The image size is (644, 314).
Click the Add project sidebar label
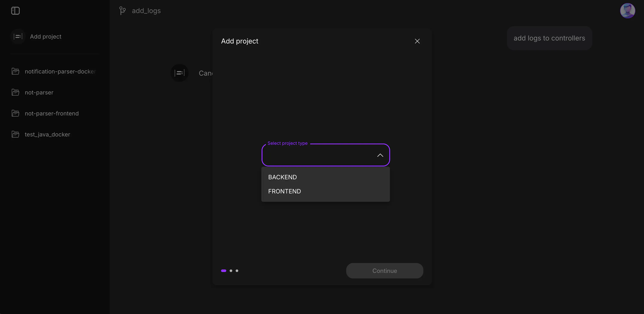pyautogui.click(x=45, y=36)
